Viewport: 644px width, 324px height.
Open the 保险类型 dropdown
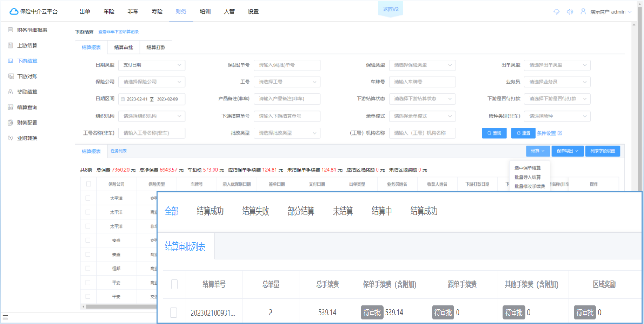point(422,65)
